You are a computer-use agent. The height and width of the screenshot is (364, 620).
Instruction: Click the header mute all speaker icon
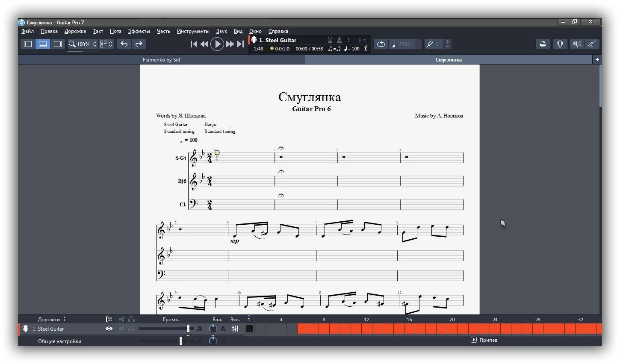click(122, 319)
